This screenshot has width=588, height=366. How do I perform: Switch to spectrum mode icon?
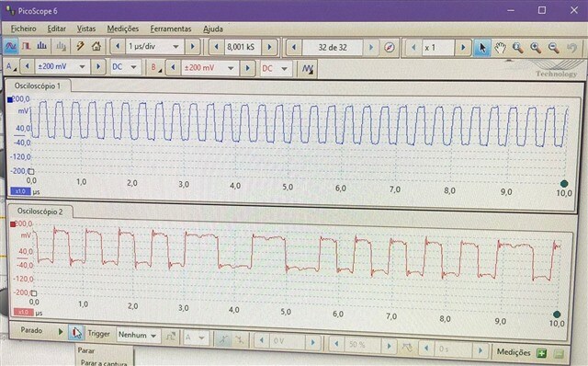point(41,47)
